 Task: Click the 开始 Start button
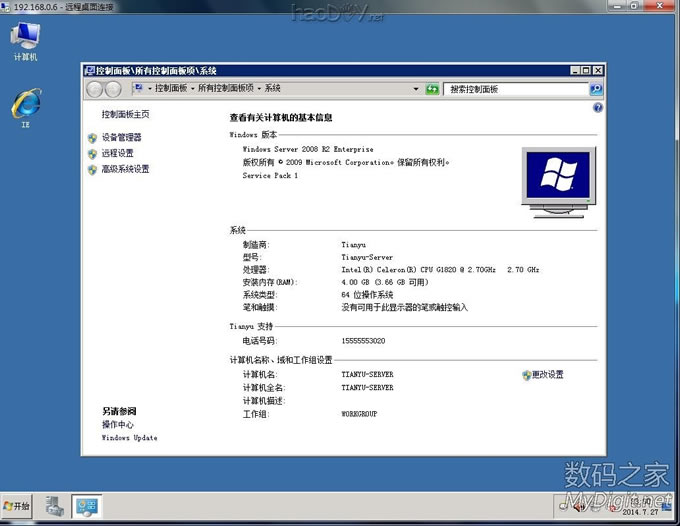(17, 507)
